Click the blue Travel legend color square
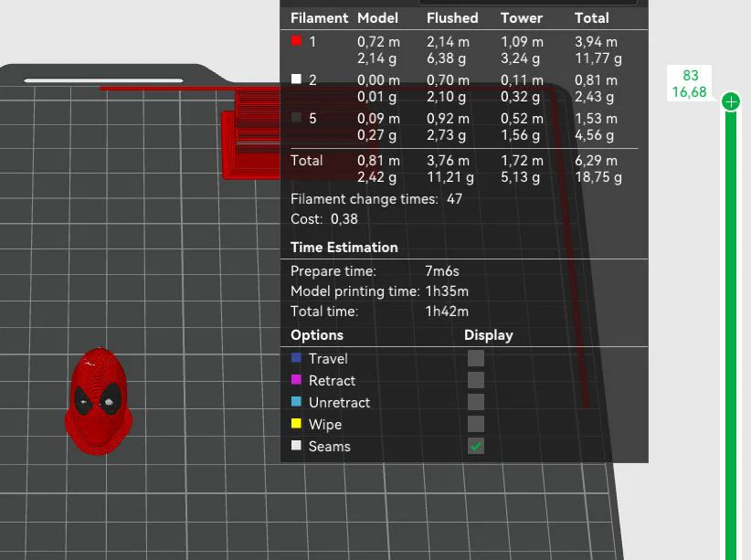 click(x=297, y=358)
